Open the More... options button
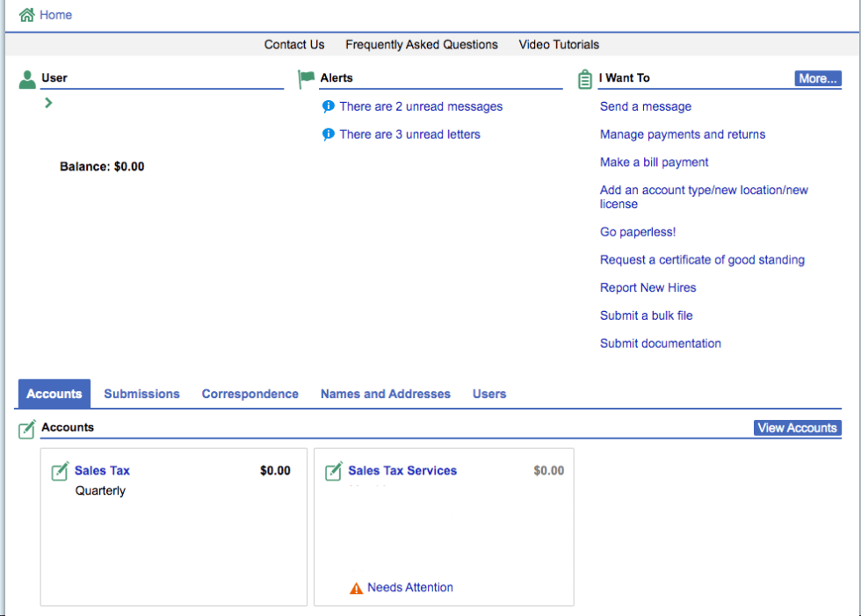This screenshot has height=616, width=861. click(x=818, y=78)
